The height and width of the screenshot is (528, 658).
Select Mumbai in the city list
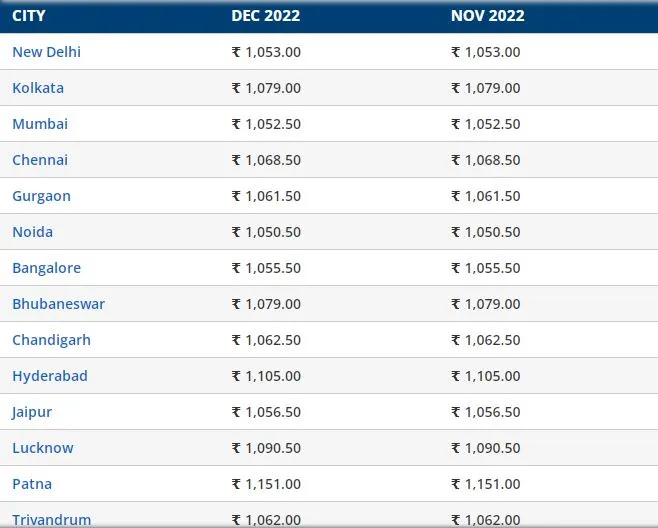click(40, 124)
